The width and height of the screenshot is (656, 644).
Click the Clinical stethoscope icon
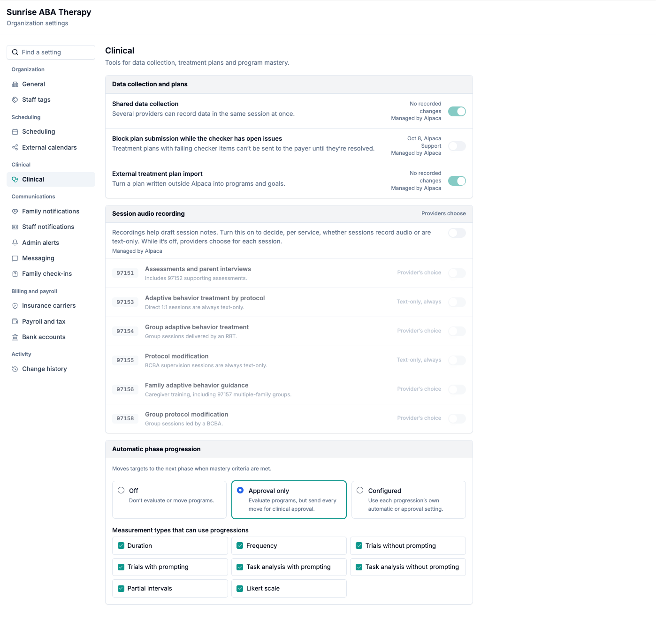(x=15, y=180)
